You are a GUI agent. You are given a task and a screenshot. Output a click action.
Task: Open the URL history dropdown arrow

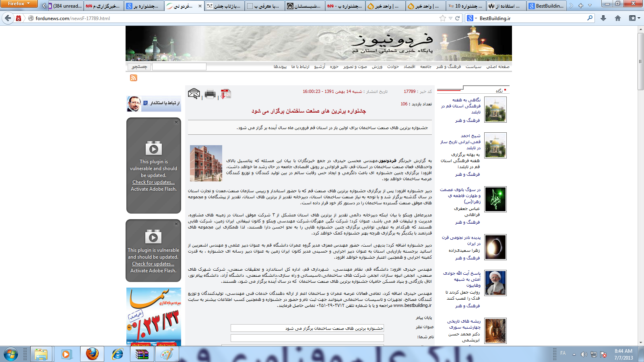coord(450,18)
